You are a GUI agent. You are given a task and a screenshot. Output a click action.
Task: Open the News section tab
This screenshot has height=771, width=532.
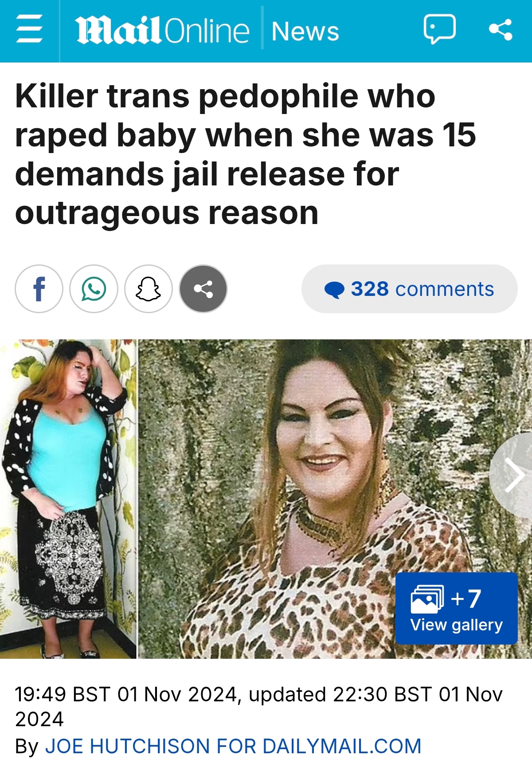(x=305, y=31)
